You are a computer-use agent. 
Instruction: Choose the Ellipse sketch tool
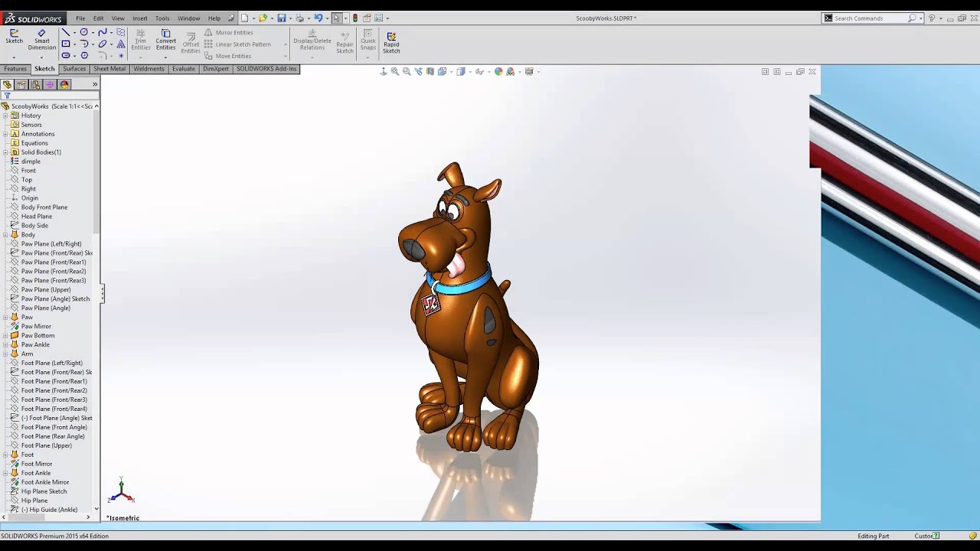[x=102, y=44]
